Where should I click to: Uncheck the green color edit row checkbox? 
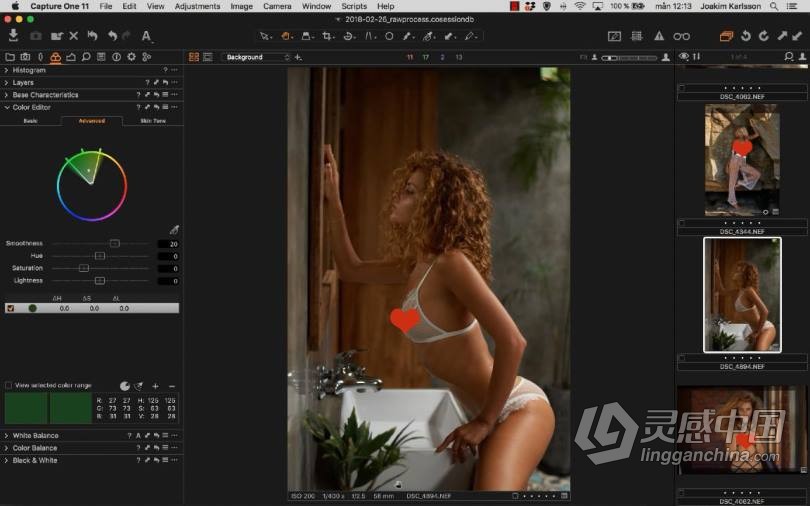[x=10, y=308]
